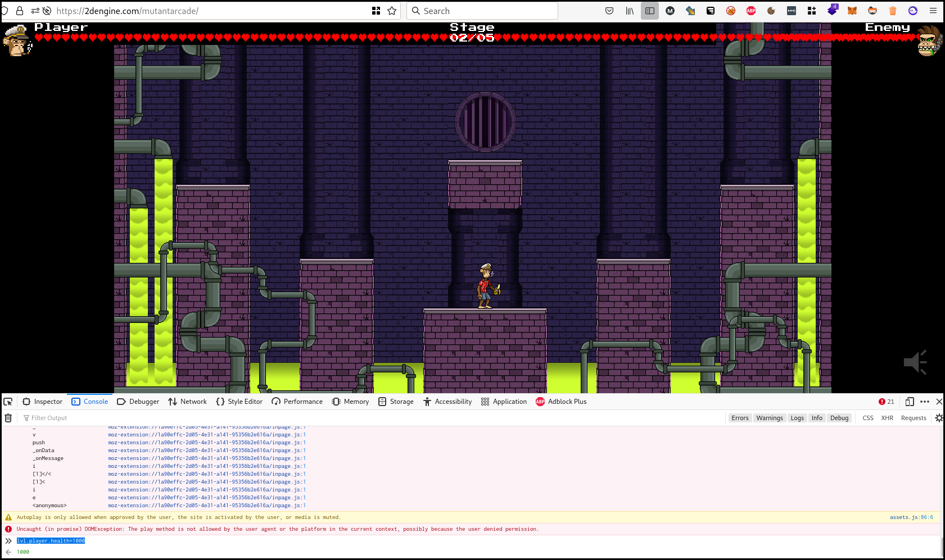
Task: Click the Uncaught DOMException error message
Action: [x=278, y=529]
